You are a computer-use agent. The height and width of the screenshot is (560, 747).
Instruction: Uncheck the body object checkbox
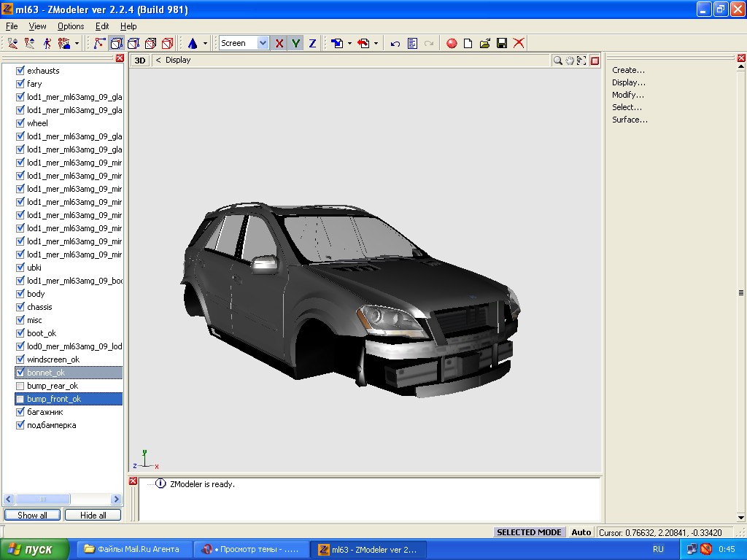coord(20,294)
